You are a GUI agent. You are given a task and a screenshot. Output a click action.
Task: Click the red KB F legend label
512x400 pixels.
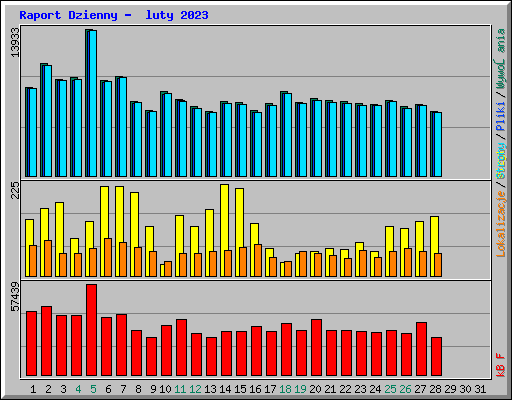[501, 365]
